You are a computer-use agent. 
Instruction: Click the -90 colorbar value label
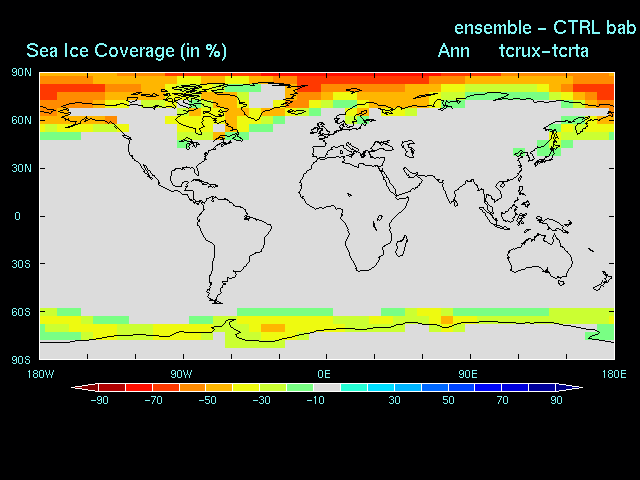tap(100, 400)
